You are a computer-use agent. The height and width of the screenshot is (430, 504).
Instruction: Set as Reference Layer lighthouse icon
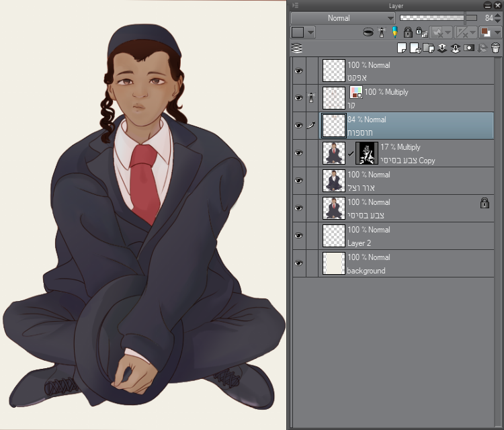381,32
